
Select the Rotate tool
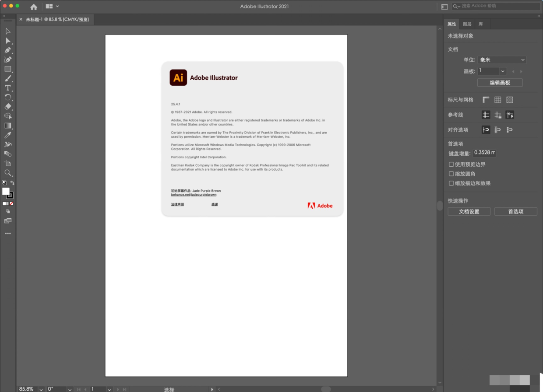(8, 98)
